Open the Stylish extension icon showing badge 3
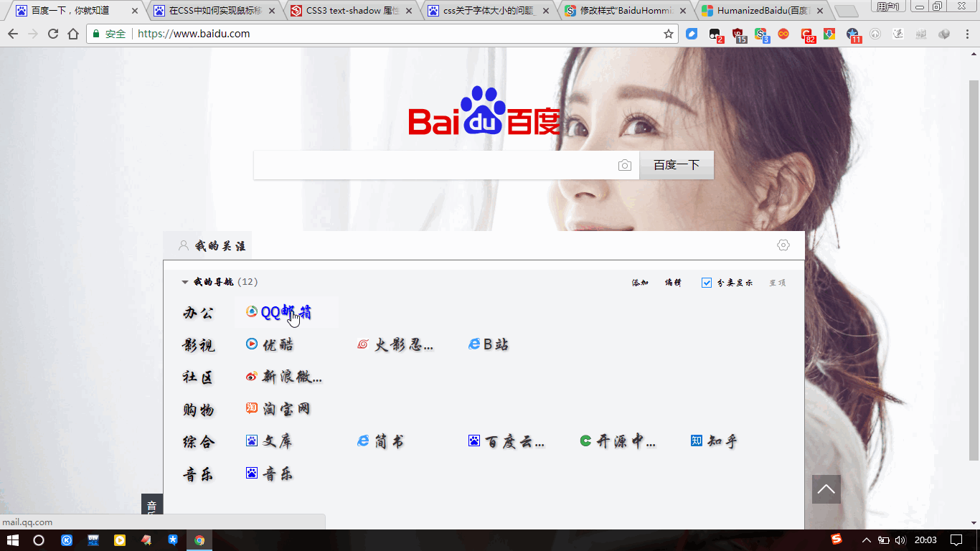This screenshot has width=980, height=551. coord(760,33)
